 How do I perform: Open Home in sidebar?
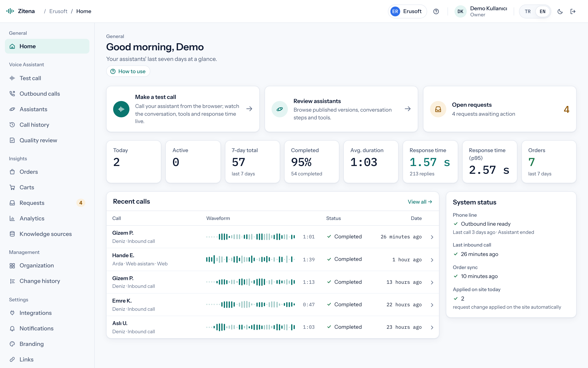(47, 46)
